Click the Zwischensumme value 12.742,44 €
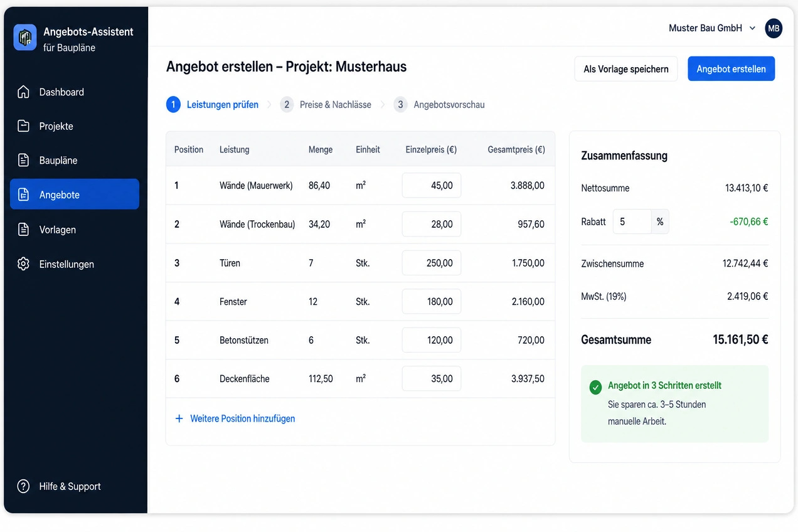Screen dimensions: 798x532 click(745, 263)
